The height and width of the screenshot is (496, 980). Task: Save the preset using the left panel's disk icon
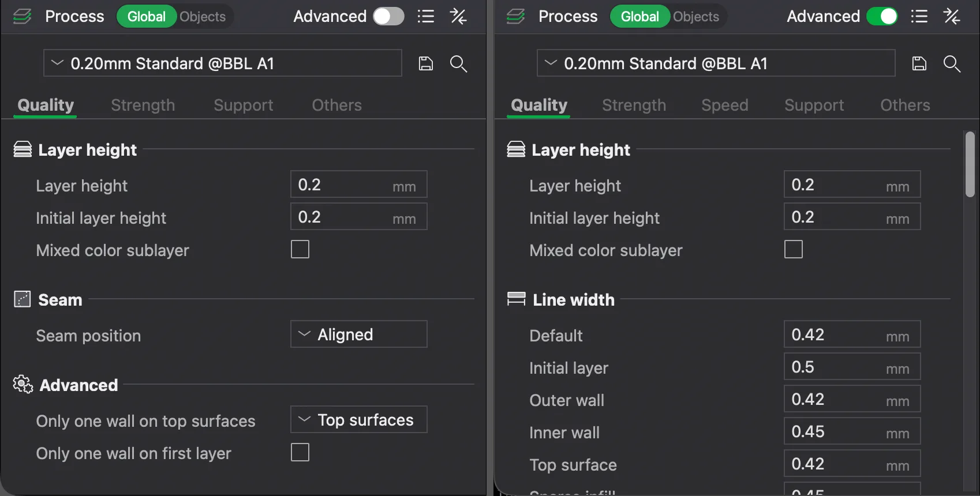426,63
